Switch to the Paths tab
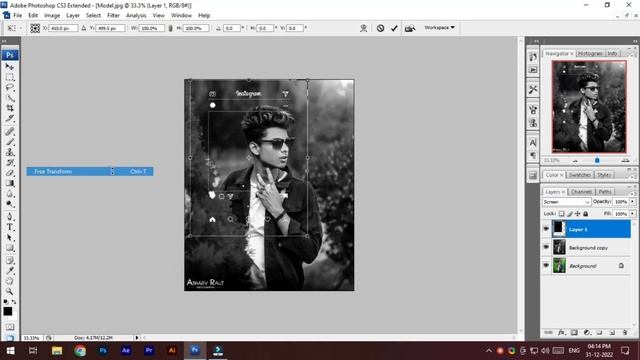This screenshot has height=360, width=640. 605,191
